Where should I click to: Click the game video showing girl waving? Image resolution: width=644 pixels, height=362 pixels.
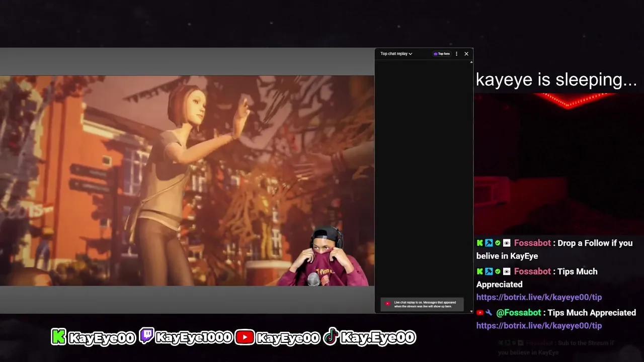pyautogui.click(x=187, y=180)
